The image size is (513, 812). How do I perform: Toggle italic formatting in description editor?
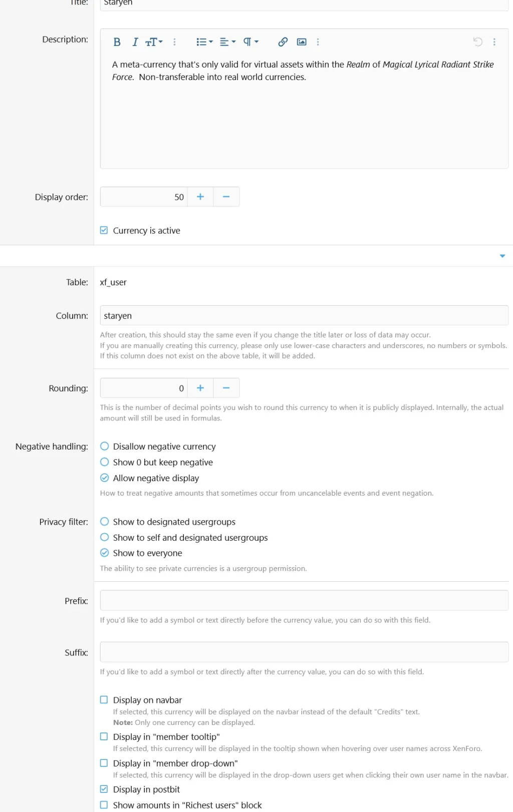click(x=135, y=42)
